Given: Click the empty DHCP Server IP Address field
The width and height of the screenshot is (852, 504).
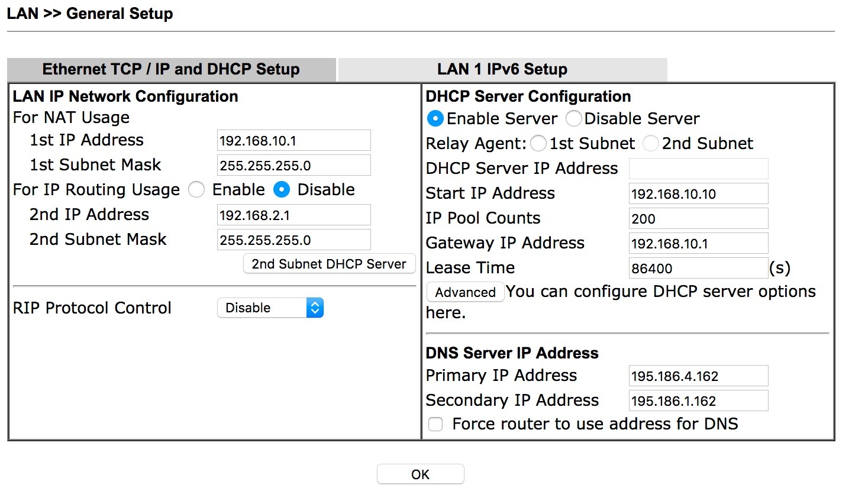Looking at the screenshot, I should [x=698, y=169].
